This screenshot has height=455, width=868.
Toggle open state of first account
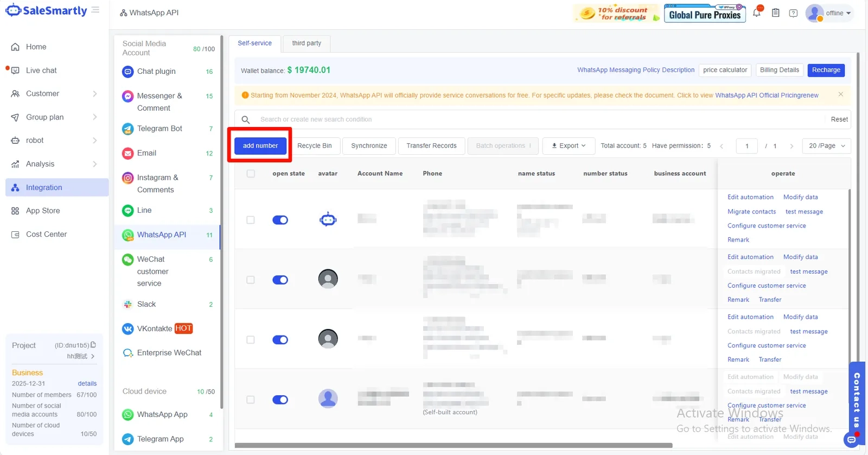pyautogui.click(x=280, y=220)
